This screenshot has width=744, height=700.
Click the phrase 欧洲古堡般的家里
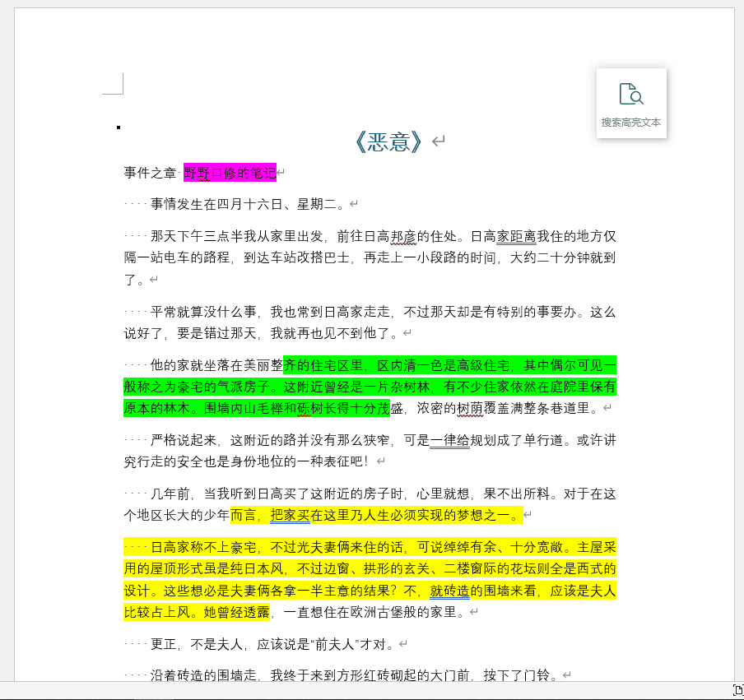403,612
